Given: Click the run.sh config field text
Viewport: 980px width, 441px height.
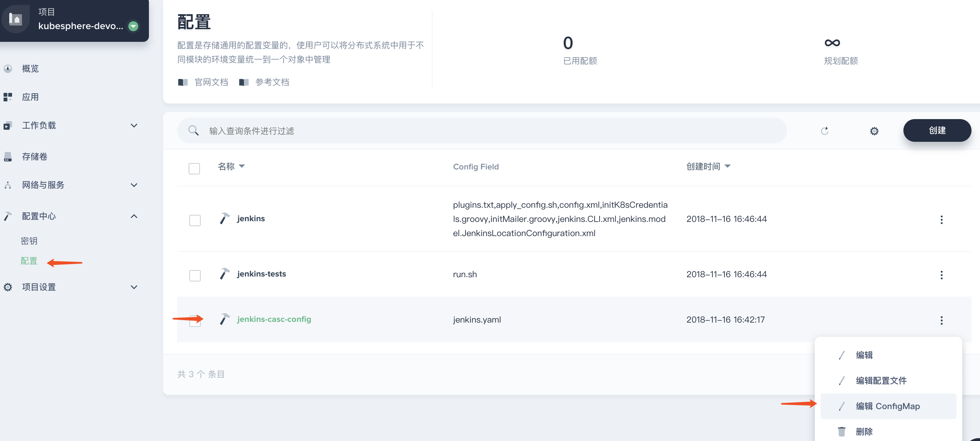Looking at the screenshot, I should (x=464, y=274).
